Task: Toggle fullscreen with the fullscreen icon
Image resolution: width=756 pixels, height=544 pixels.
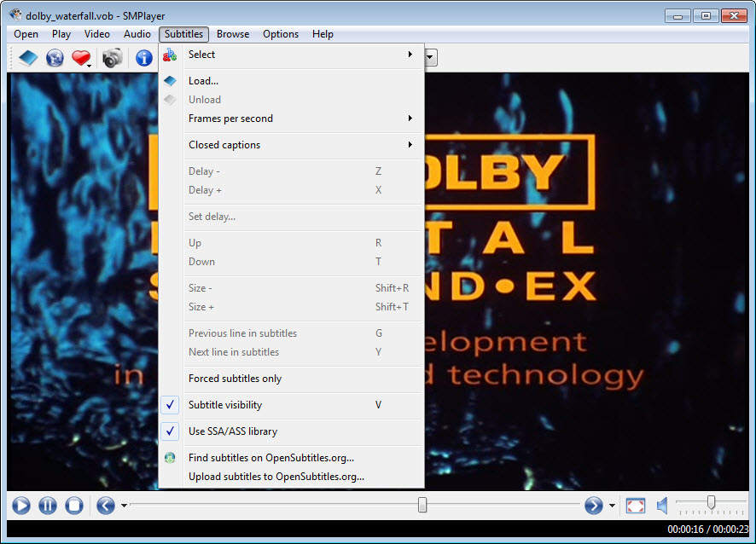Action: (x=636, y=506)
